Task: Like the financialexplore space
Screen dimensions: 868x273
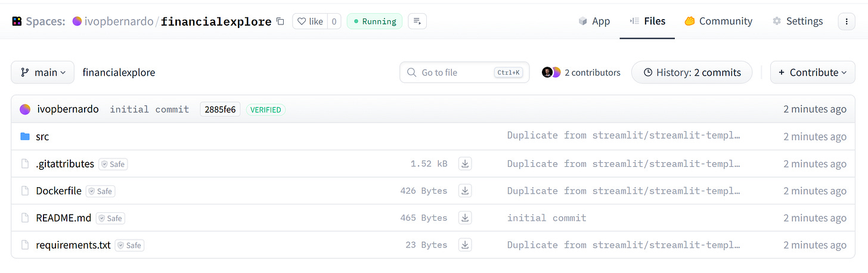Action: coord(310,21)
